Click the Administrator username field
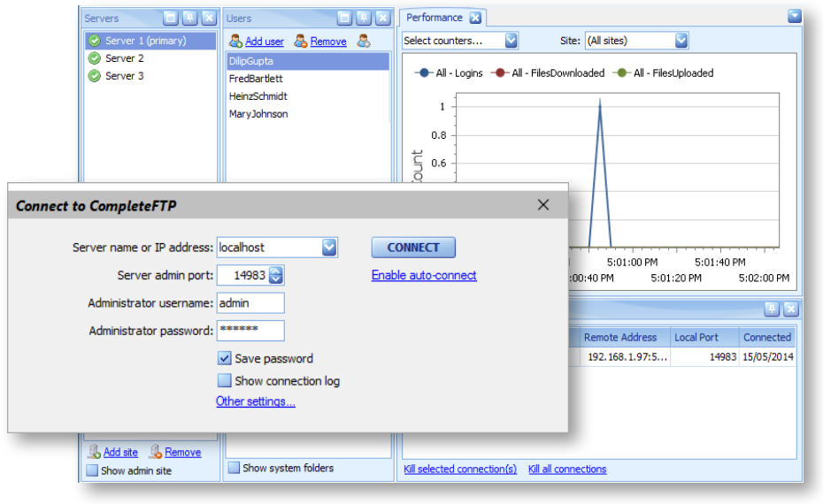This screenshot has height=504, width=823. (250, 303)
